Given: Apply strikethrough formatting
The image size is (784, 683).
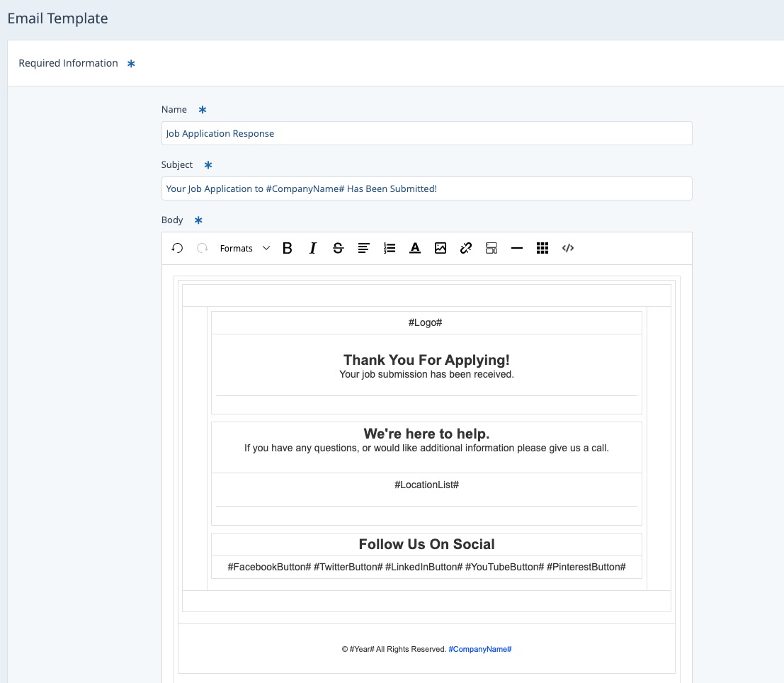Looking at the screenshot, I should [338, 248].
